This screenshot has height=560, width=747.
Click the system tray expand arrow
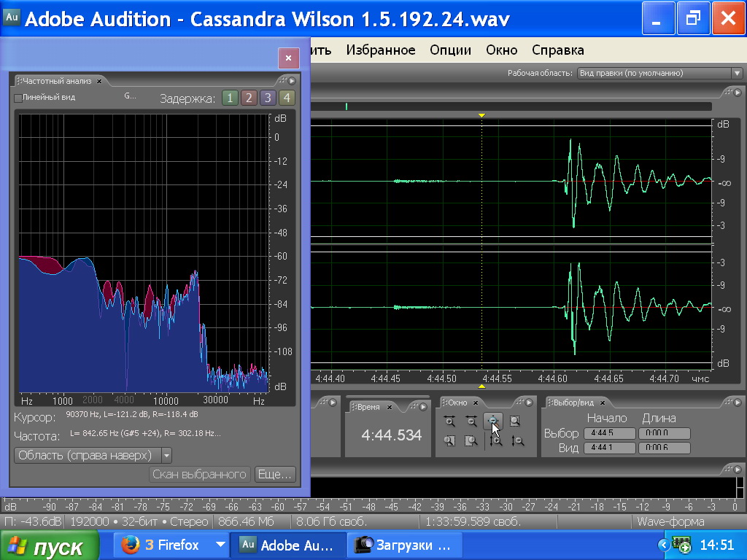click(664, 545)
